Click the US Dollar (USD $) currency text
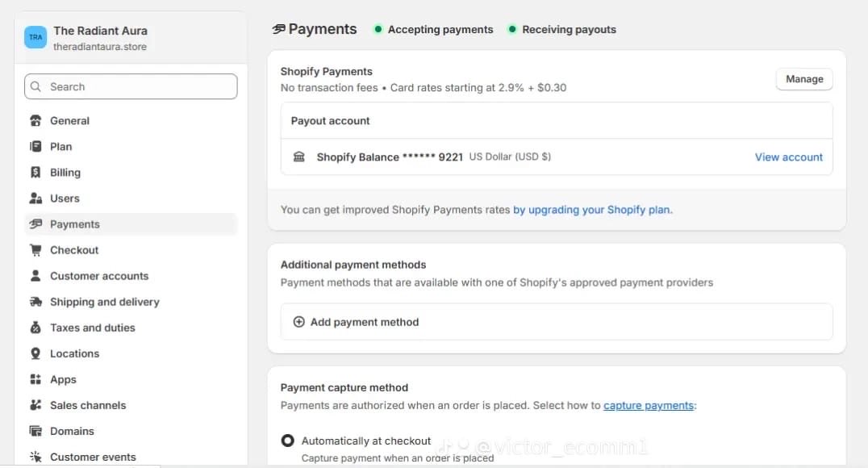The height and width of the screenshot is (468, 868). coord(510,157)
